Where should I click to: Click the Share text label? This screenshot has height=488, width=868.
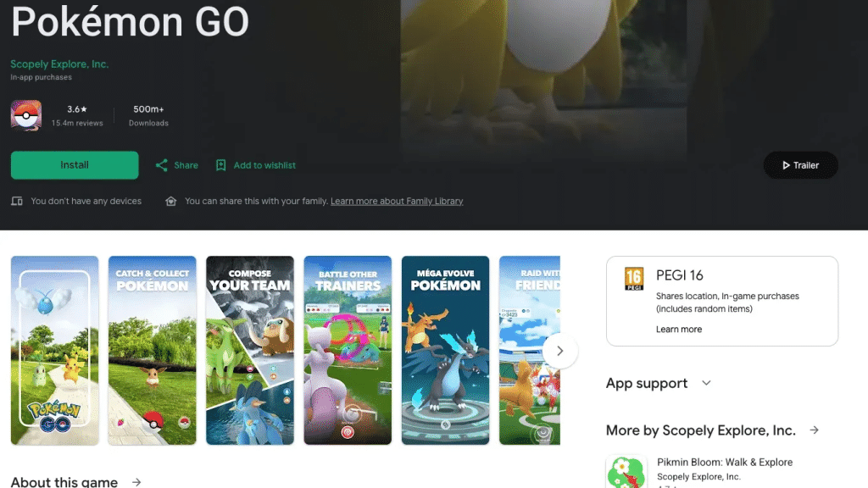tap(186, 165)
